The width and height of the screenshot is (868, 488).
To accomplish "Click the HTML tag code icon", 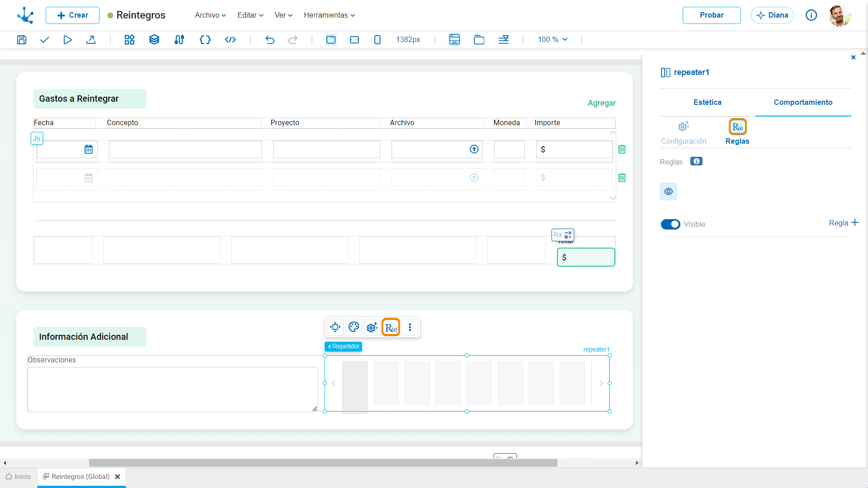I will pos(231,40).
